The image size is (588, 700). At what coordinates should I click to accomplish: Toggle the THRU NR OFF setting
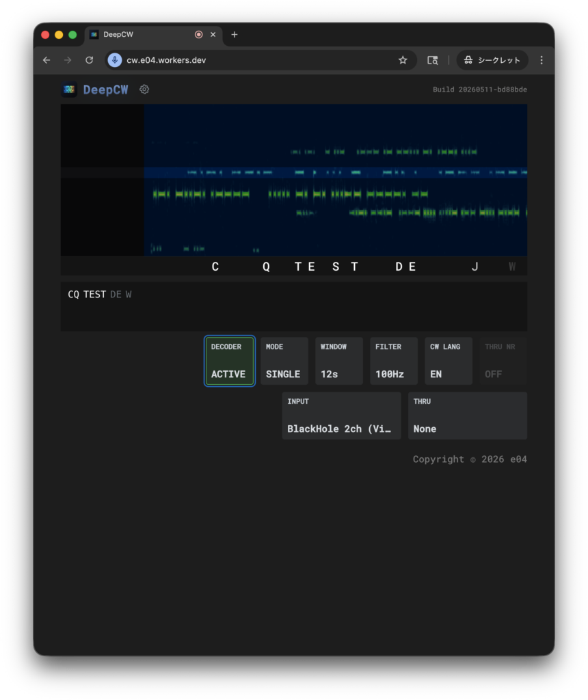tap(503, 361)
